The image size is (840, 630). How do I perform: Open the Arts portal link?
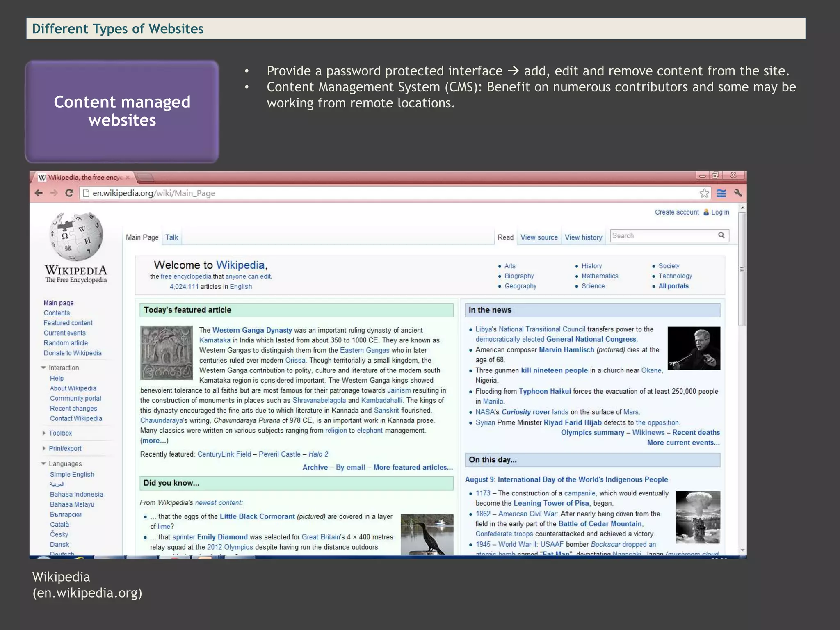point(510,266)
